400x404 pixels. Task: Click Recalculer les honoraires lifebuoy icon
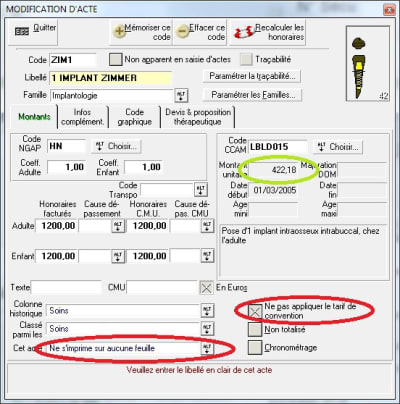(244, 32)
